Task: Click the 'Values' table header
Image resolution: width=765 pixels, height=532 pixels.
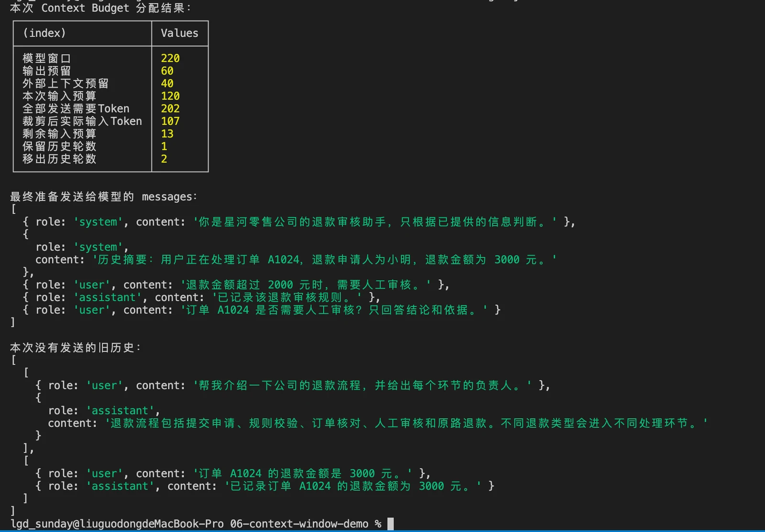Action: click(x=179, y=33)
